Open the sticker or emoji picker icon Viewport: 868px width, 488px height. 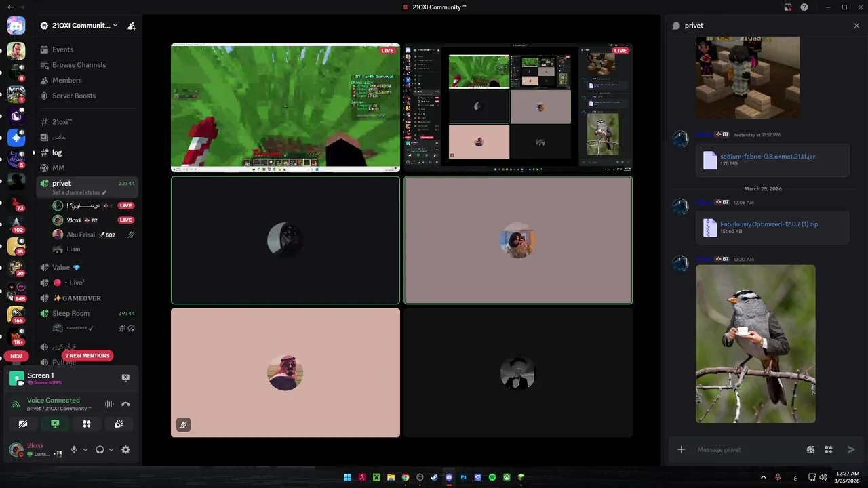[x=810, y=449]
